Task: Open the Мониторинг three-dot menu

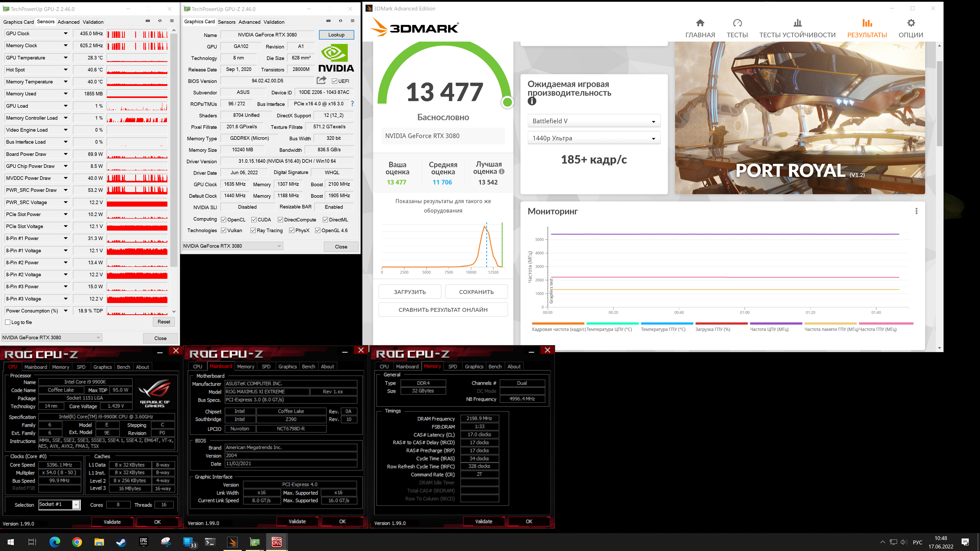Action: 916,211
